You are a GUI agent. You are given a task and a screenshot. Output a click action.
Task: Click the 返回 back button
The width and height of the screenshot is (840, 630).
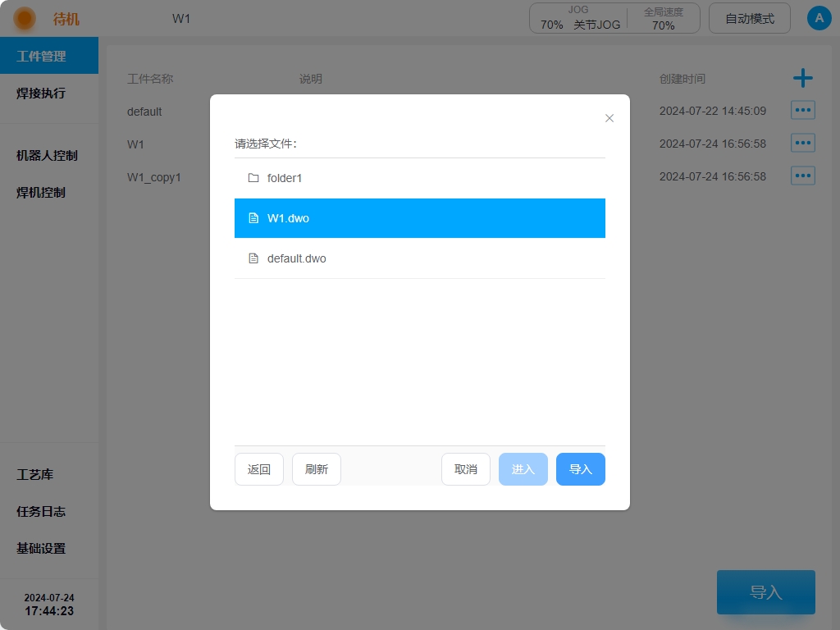coord(259,469)
